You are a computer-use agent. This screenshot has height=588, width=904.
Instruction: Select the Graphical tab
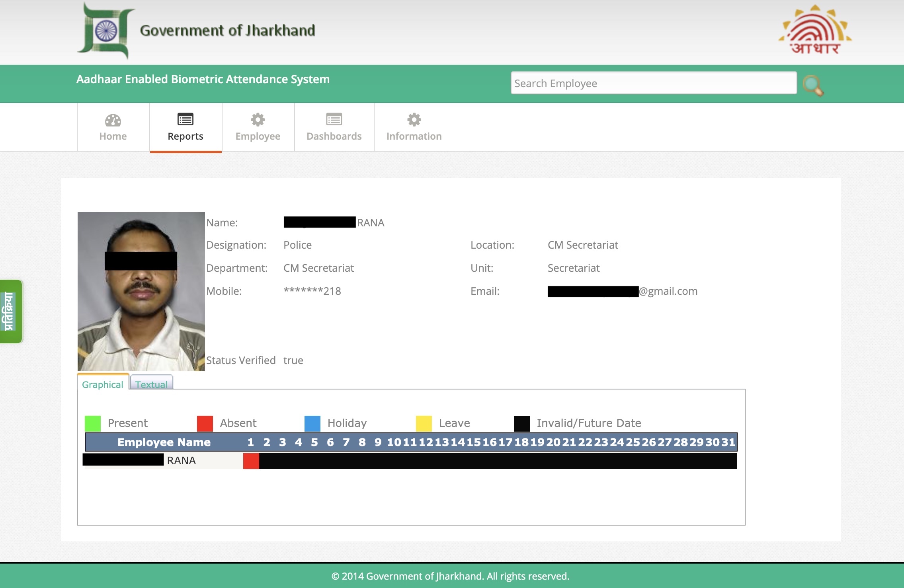103,384
